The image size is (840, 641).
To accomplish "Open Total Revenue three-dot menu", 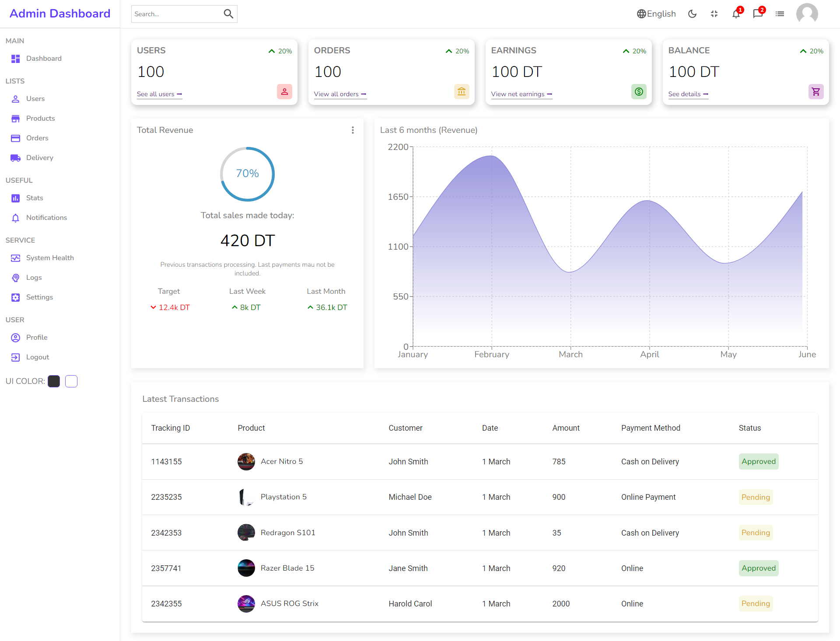I will 353,130.
